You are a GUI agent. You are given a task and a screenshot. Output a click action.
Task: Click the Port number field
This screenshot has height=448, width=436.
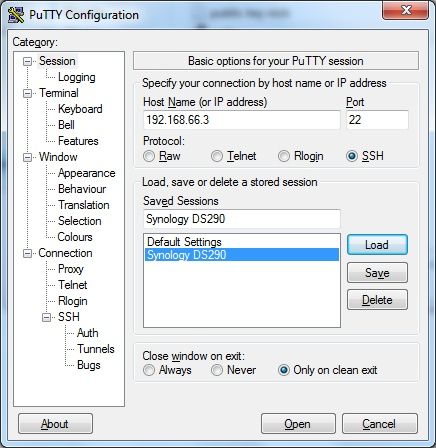[377, 120]
